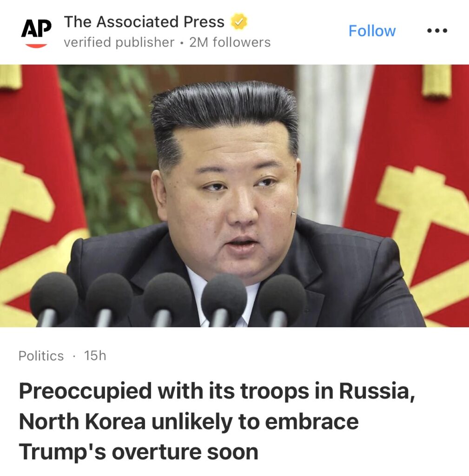Screen dimensions: 469x476
Task: Open The Associated Press publisher name
Action: click(x=144, y=22)
